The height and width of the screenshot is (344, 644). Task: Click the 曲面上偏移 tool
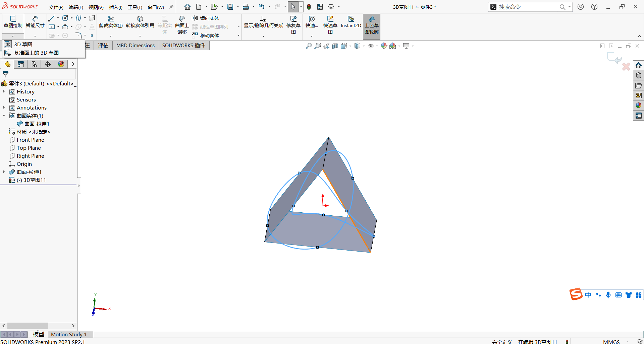pos(181,23)
